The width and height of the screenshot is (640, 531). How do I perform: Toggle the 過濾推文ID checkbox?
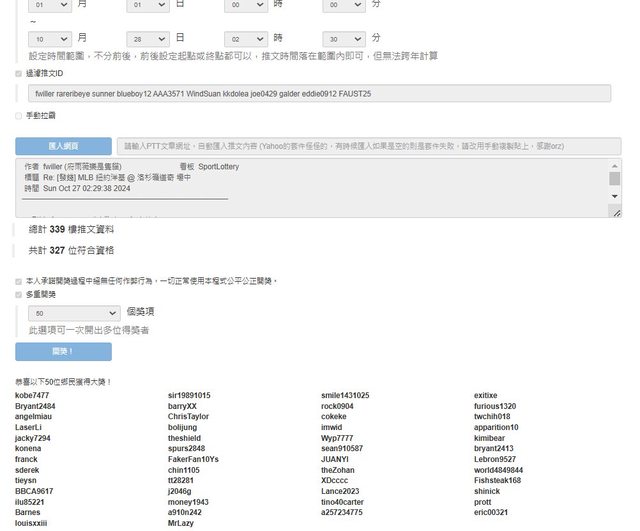coord(19,74)
